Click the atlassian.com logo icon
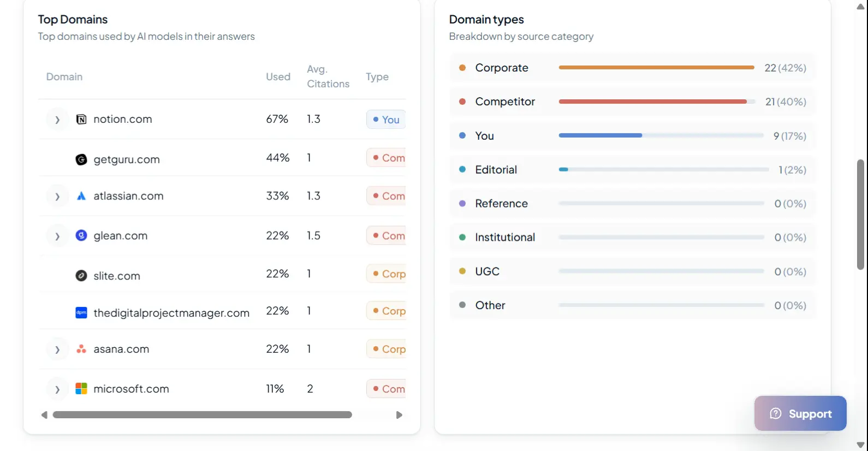This screenshot has height=451, width=868. [x=81, y=196]
